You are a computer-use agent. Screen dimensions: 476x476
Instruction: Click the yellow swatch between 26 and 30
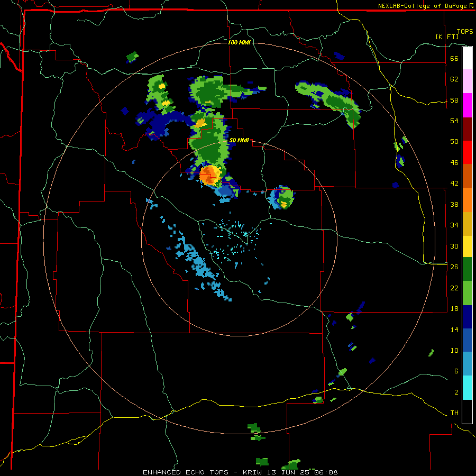click(467, 246)
